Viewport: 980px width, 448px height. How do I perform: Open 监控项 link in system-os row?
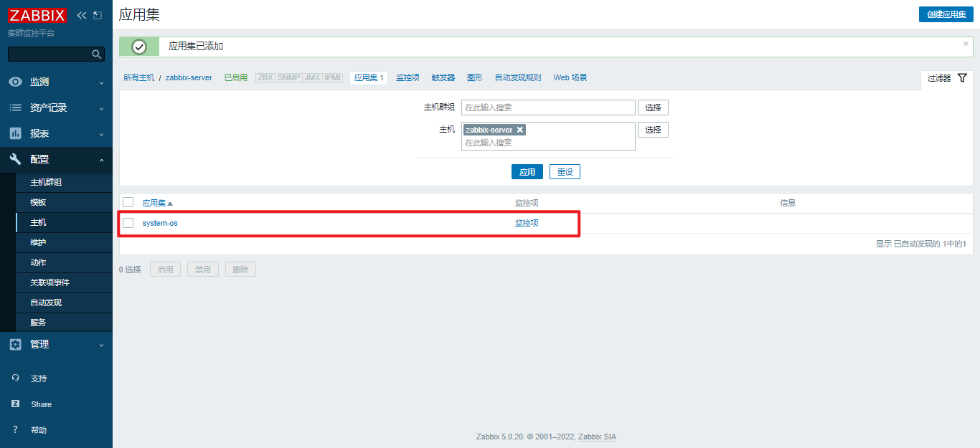(527, 223)
